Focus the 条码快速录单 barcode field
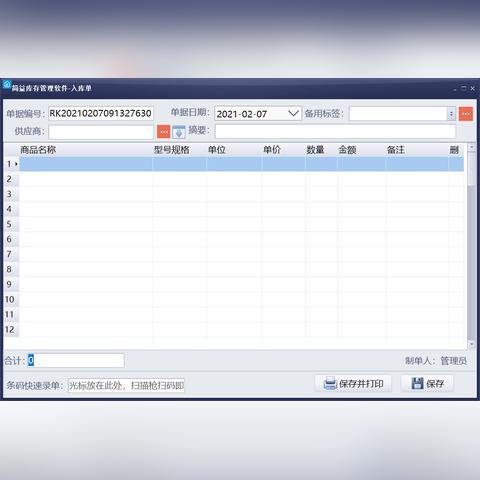Image resolution: width=480 pixels, height=480 pixels. 126,385
